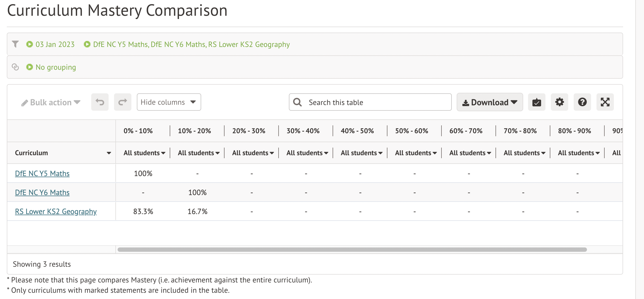Screen dimensions: 644x299
Task: Open the RS Lower KS2 Geography link
Action: click(56, 211)
